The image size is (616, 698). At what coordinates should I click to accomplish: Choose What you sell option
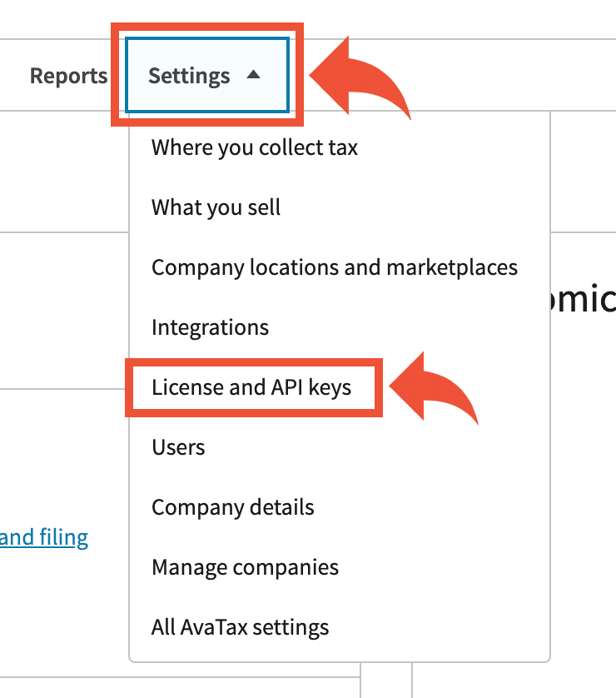click(x=216, y=207)
